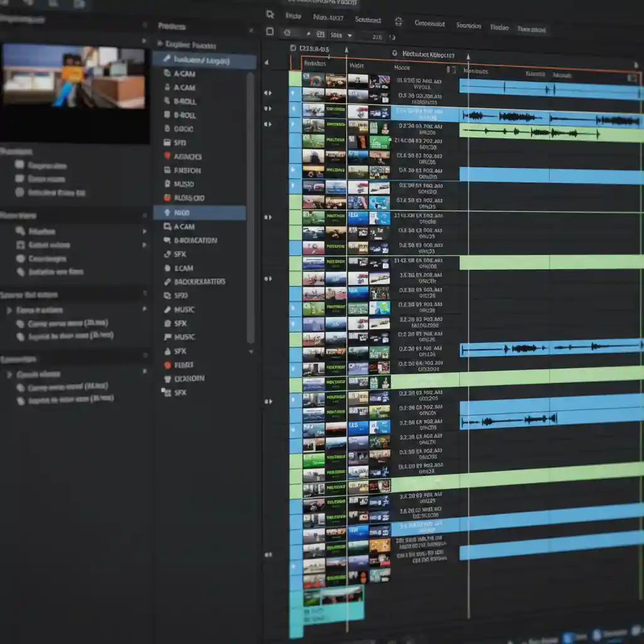Image resolution: width=644 pixels, height=644 pixels.
Task: Select the first bubble option under the preview panel
Action: pyautogui.click(x=19, y=165)
